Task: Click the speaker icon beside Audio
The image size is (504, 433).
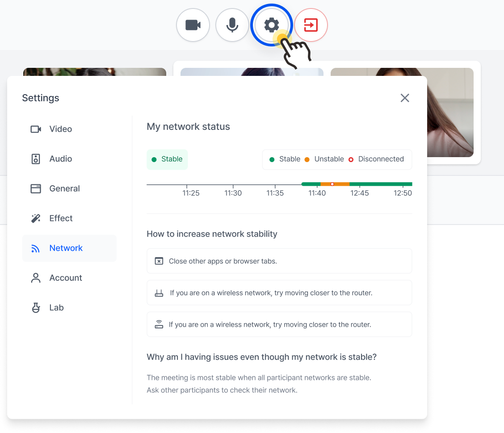Action: [36, 159]
